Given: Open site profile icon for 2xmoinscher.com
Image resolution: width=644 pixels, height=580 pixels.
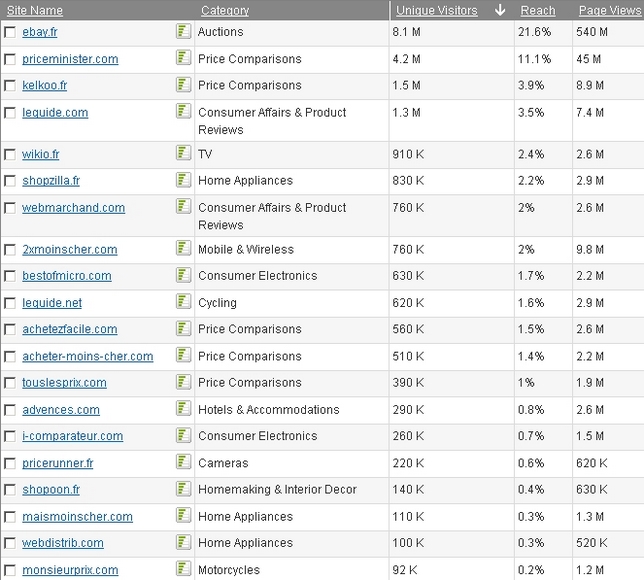Looking at the screenshot, I should [183, 249].
